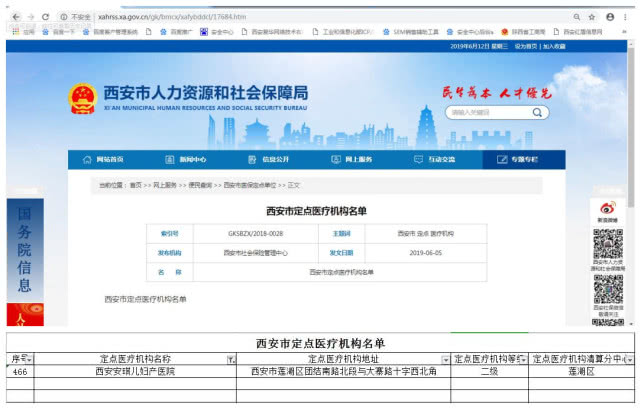Click the news icon beside 新闻中心
Screen dimensions: 641x409
[x=170, y=160]
